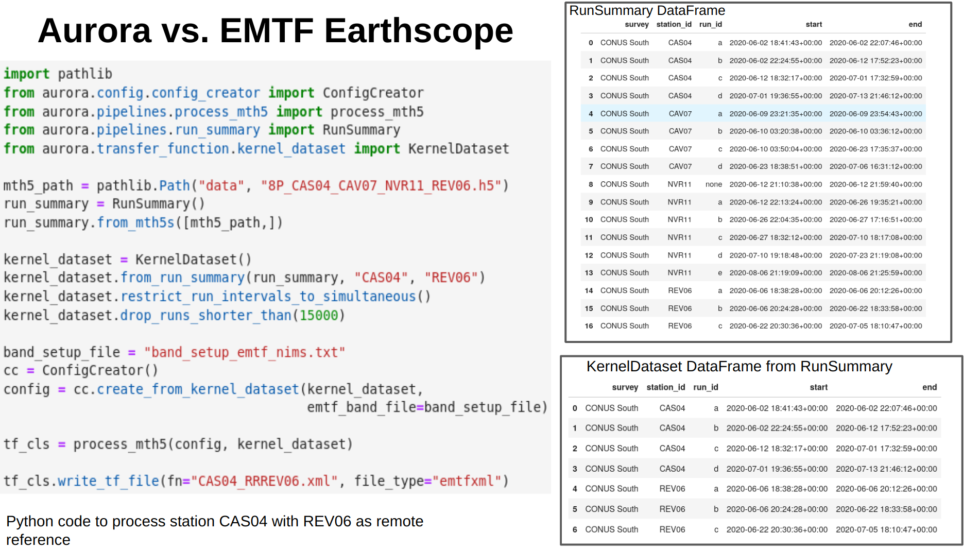Viewport: 980px width, 549px height.
Task: Select RunSummary row 3 end 2020-07-13 21:46:12
Action: [x=876, y=96]
